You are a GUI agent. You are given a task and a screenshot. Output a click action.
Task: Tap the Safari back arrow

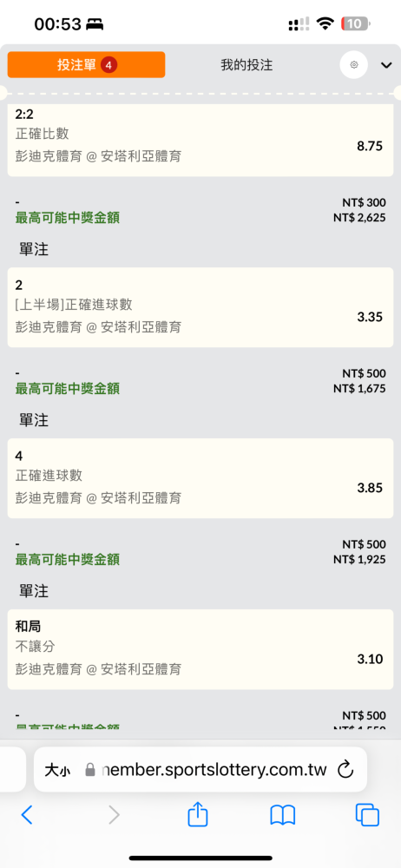coord(27,815)
